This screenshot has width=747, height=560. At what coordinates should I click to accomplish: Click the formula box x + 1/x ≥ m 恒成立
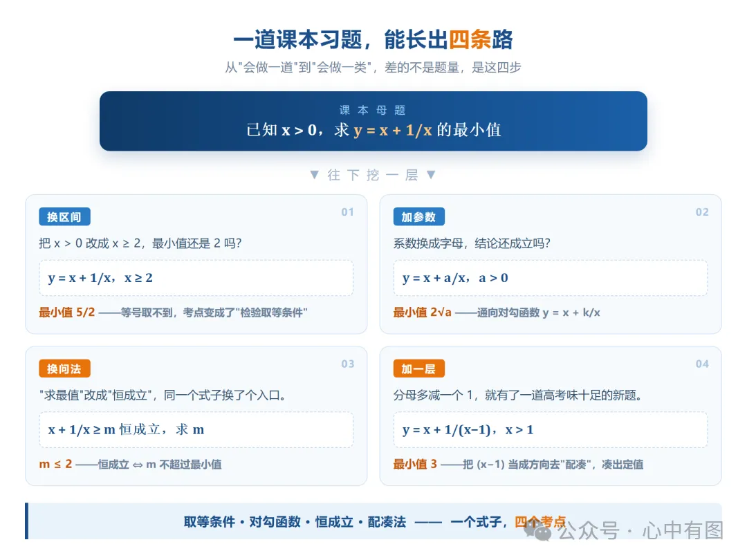click(196, 429)
